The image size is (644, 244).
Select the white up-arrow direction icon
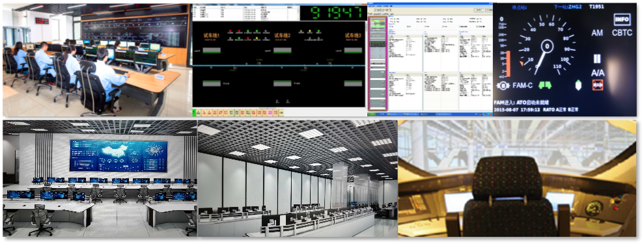click(579, 85)
